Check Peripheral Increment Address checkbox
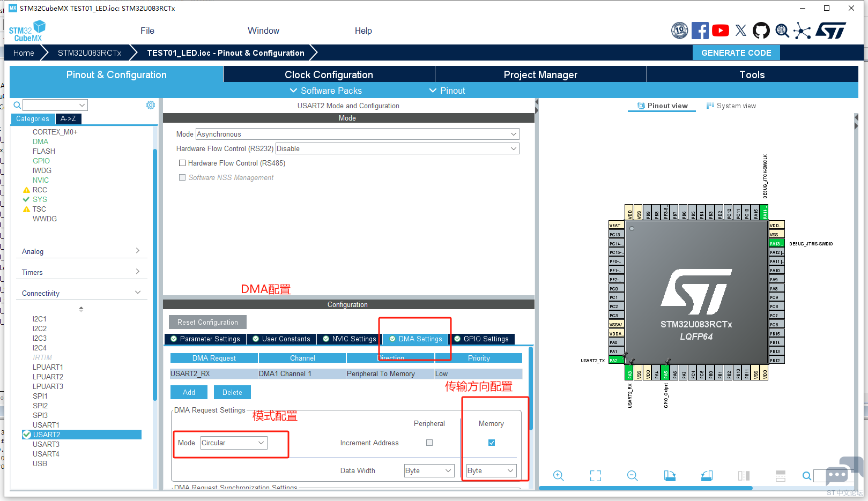 coord(429,443)
